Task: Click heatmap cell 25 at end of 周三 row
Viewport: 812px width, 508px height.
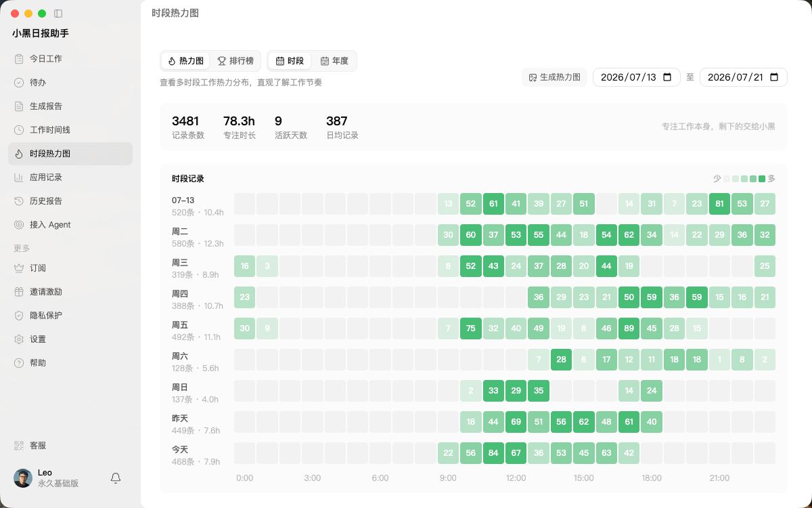Action: [x=765, y=266]
